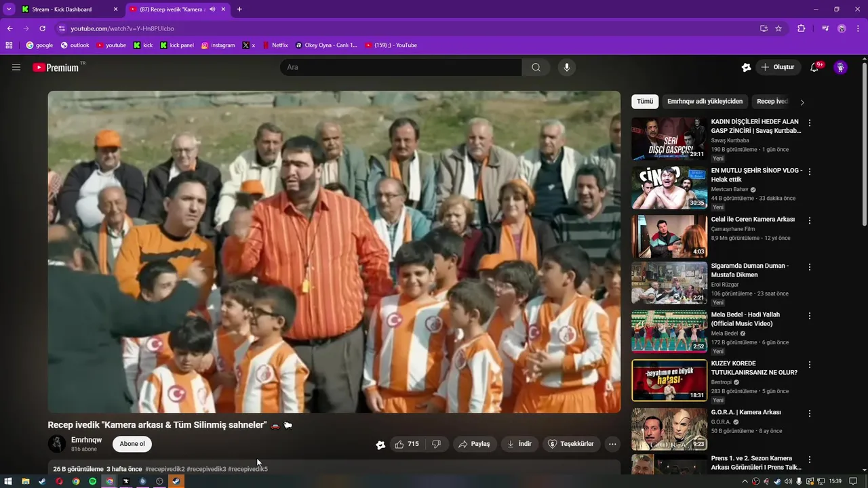This screenshot has height=488, width=868.
Task: Open options for EN MUTLU ŞEHİR SİNOP video
Action: [x=809, y=171]
